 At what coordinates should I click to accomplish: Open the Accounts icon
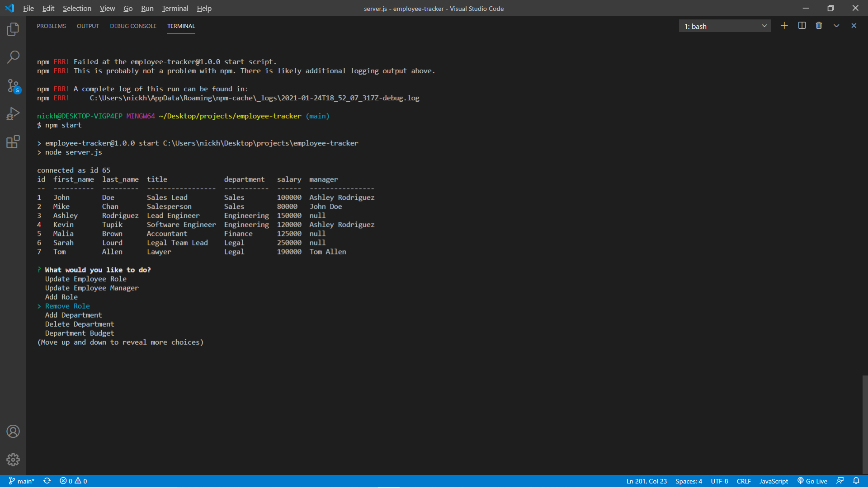pos(13,432)
